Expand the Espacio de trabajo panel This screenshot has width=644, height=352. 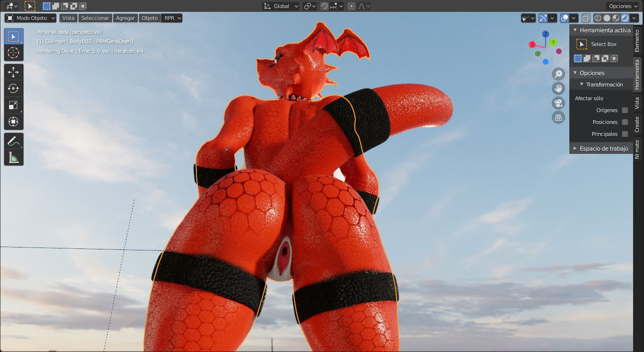pos(575,148)
